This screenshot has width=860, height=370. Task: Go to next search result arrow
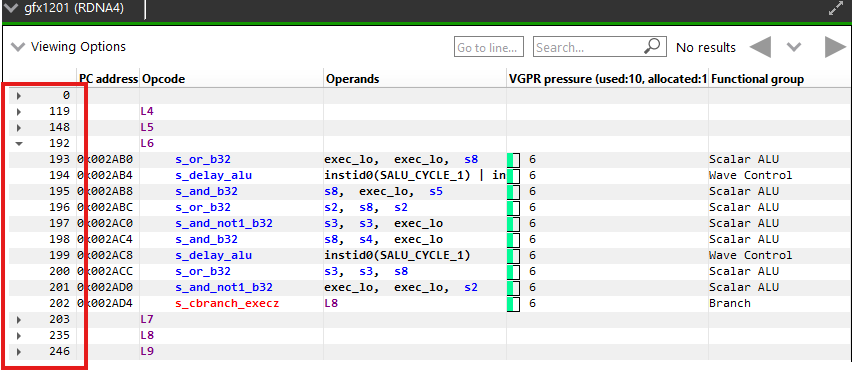(x=835, y=47)
